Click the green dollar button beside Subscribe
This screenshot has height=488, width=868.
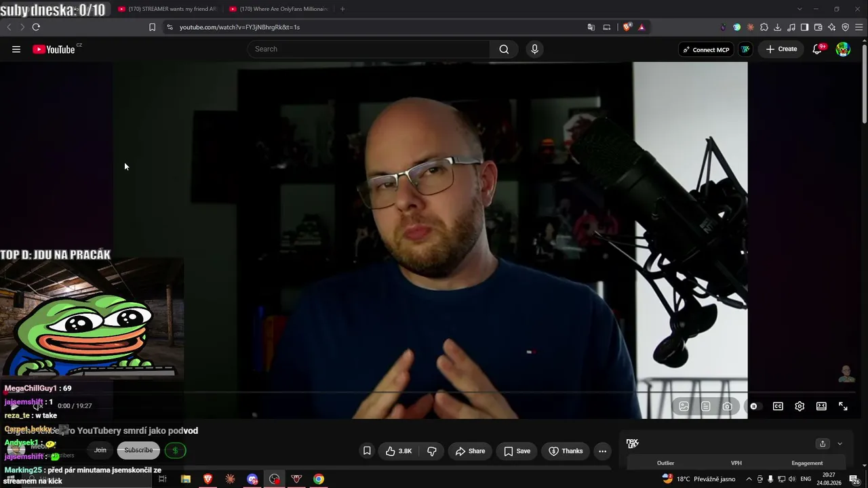(x=175, y=450)
